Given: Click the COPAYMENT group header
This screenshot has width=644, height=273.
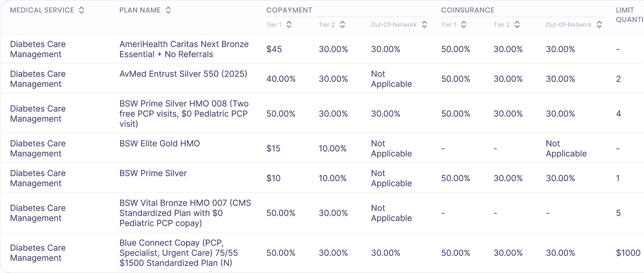Looking at the screenshot, I should point(289,10).
